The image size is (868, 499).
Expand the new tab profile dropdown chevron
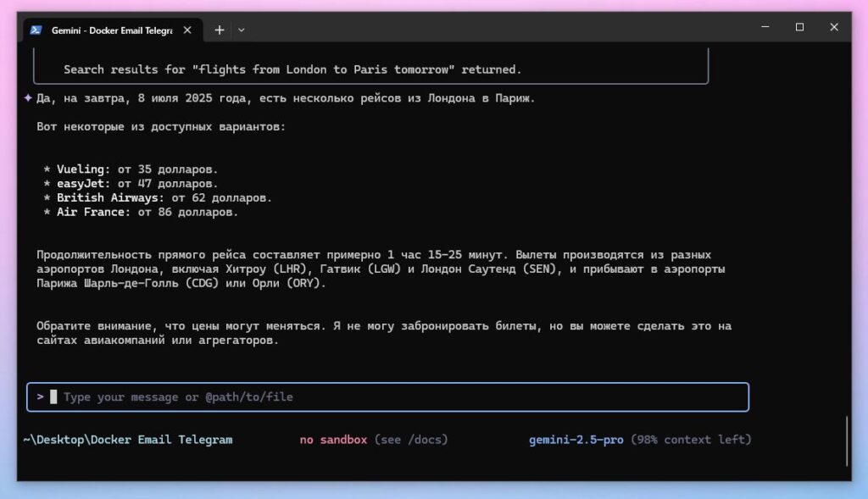pyautogui.click(x=241, y=30)
